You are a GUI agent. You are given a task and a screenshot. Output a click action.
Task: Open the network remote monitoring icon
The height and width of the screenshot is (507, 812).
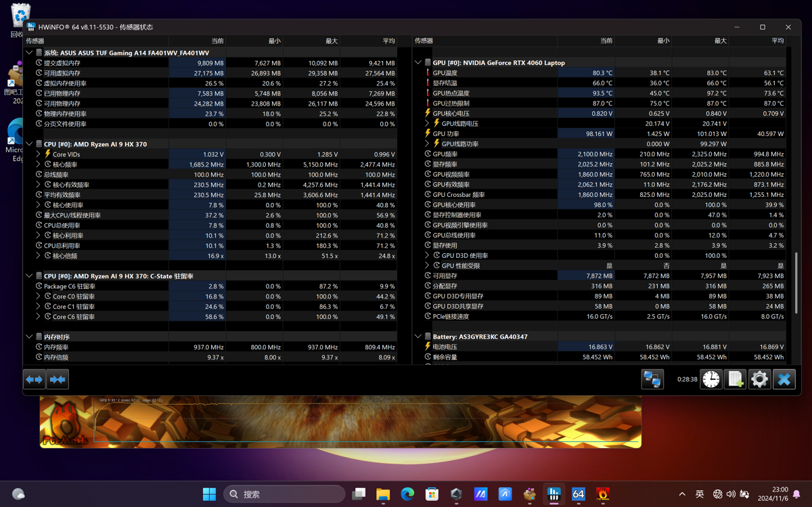(652, 380)
